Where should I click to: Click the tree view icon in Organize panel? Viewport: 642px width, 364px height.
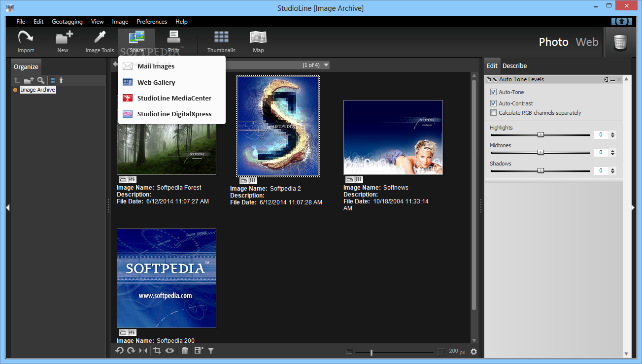click(52, 80)
